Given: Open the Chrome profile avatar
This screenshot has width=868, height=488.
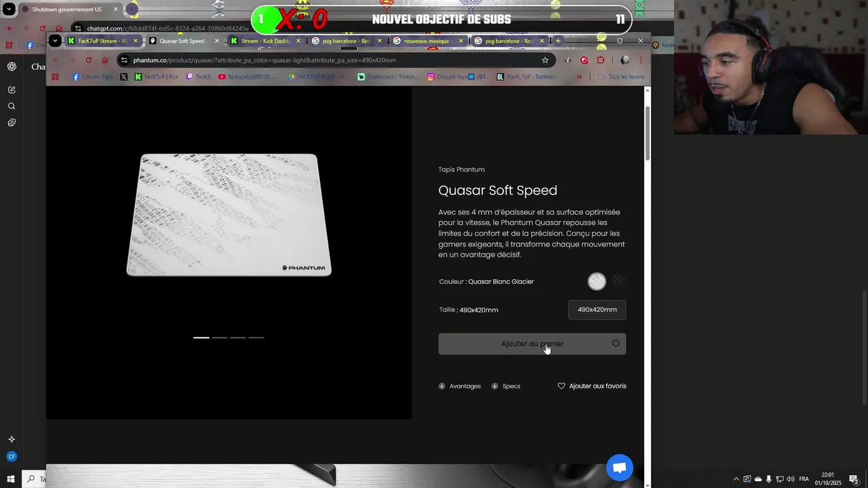Looking at the screenshot, I should [625, 60].
